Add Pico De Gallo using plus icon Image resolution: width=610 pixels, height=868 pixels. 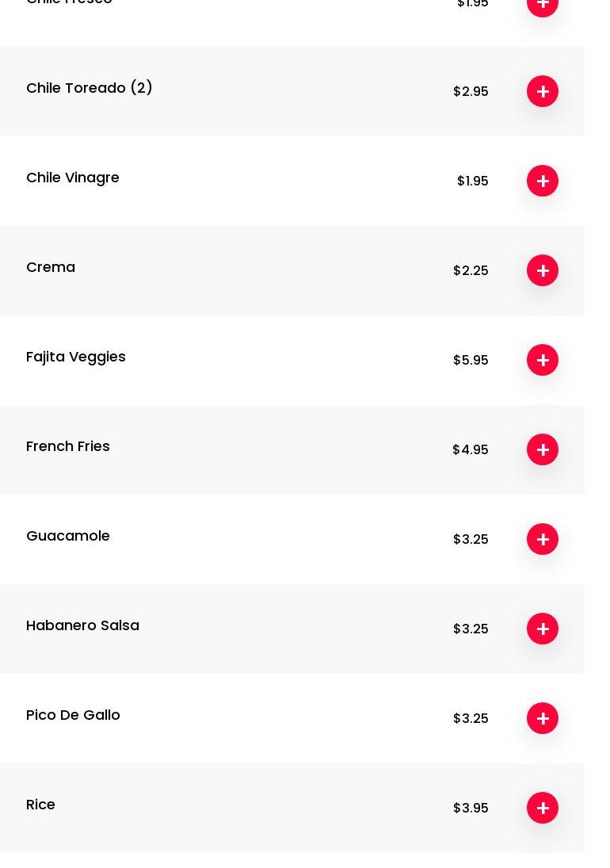[x=543, y=718]
